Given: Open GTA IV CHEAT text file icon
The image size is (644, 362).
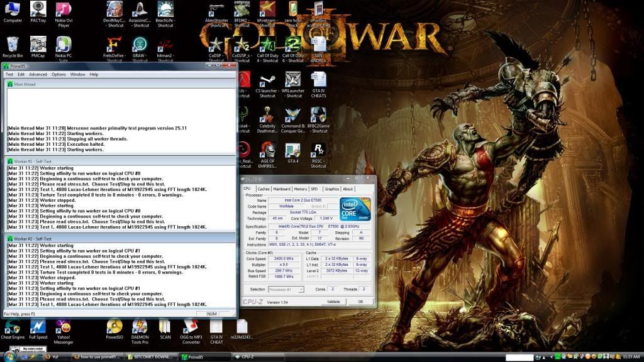Looking at the screenshot, I should click(216, 332).
